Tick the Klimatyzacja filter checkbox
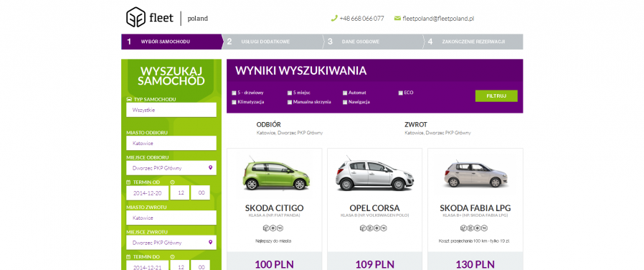This screenshot has height=270, width=644. tap(234, 102)
